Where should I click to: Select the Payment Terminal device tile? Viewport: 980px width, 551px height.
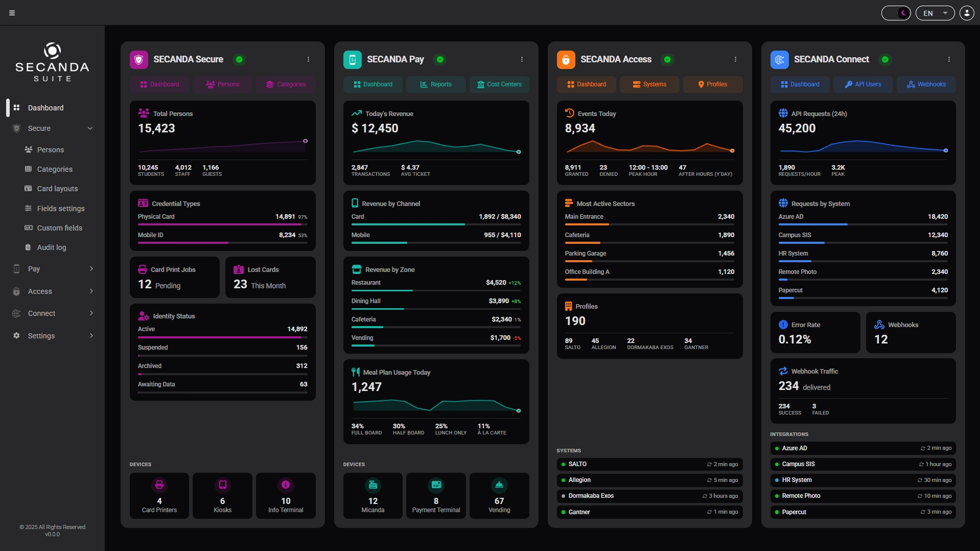(x=436, y=496)
